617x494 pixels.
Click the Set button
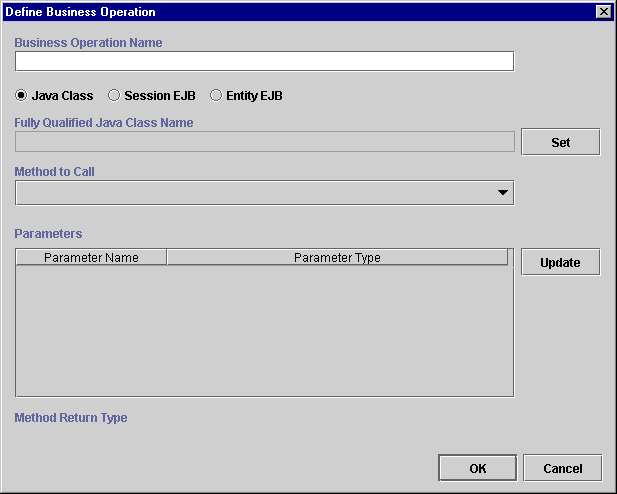[561, 142]
